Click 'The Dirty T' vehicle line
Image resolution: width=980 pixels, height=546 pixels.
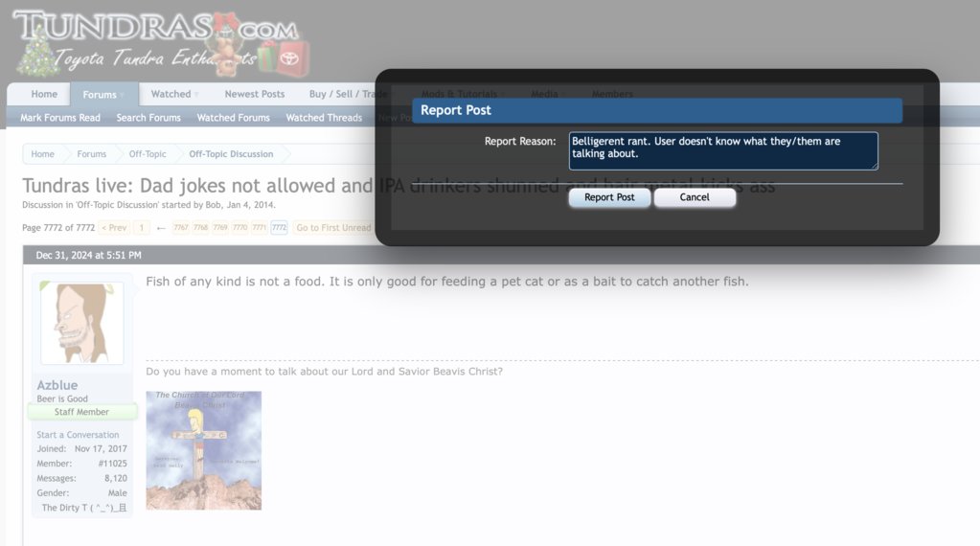click(x=83, y=508)
